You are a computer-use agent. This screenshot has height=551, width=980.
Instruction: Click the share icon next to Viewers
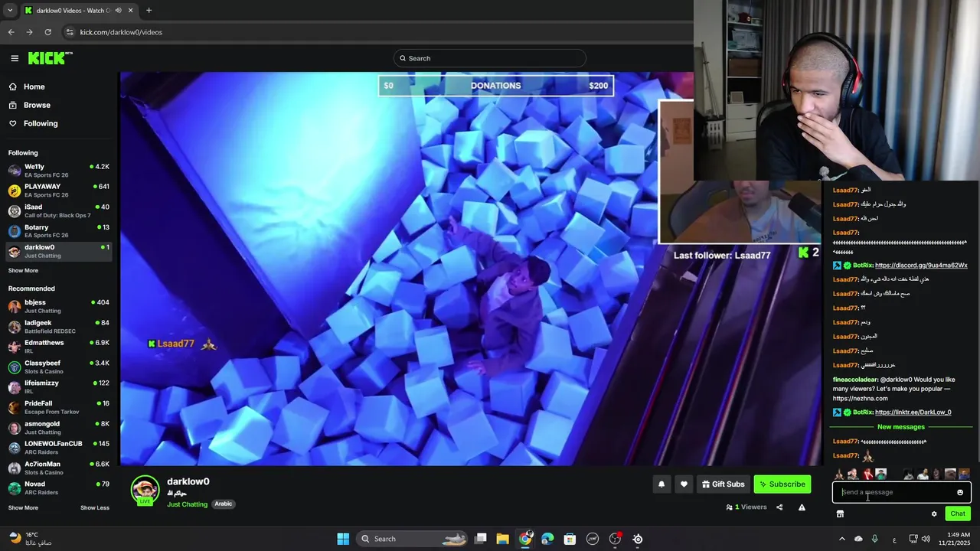[x=779, y=507]
